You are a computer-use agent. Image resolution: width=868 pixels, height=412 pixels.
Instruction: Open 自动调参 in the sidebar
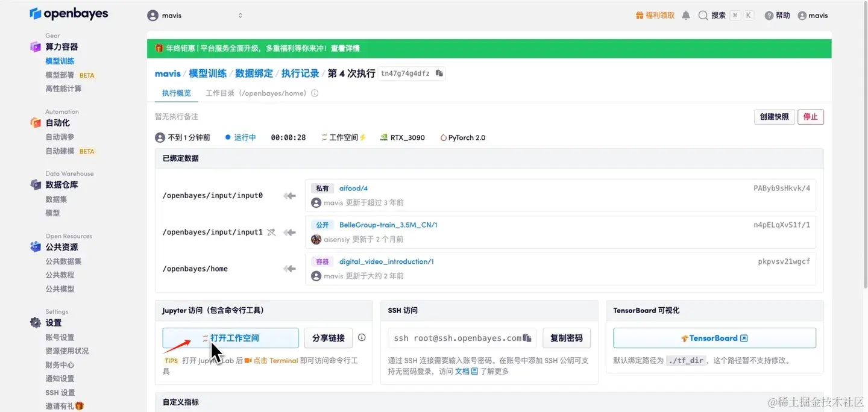click(60, 137)
